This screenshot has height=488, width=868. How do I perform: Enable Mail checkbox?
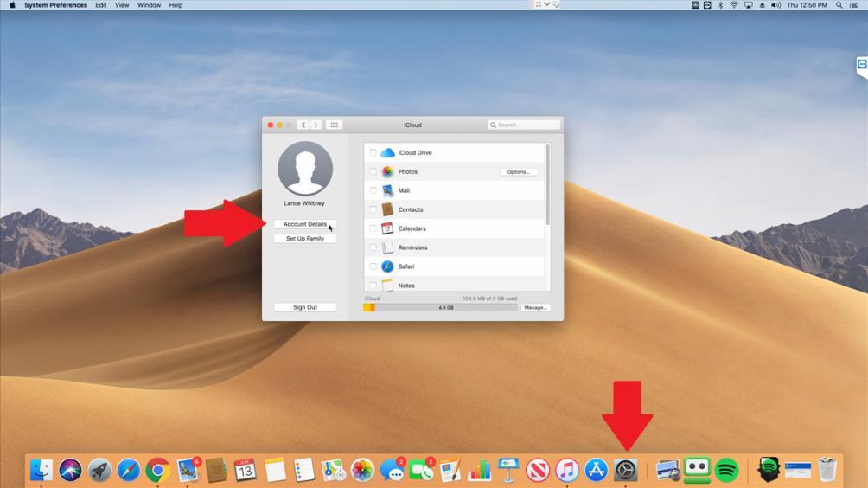tap(373, 190)
